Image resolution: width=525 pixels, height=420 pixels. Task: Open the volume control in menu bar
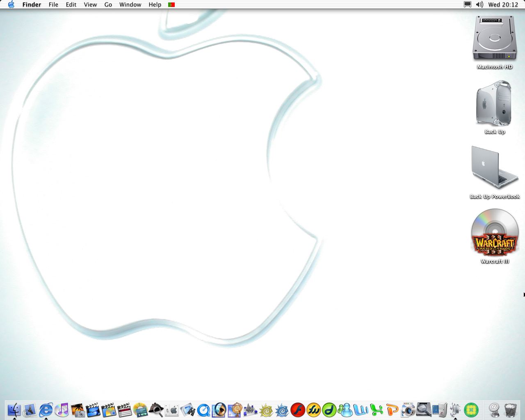click(479, 5)
